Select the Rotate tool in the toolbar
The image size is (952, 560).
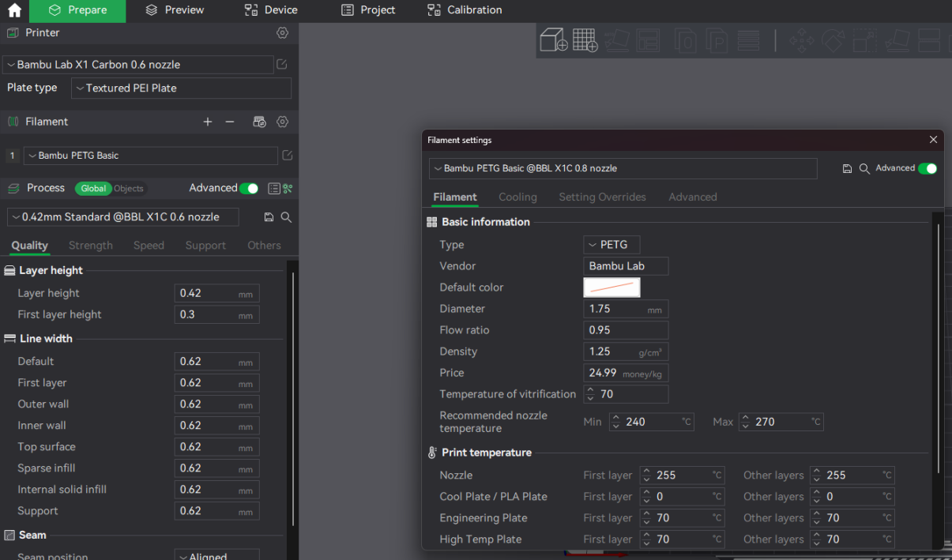pyautogui.click(x=833, y=39)
